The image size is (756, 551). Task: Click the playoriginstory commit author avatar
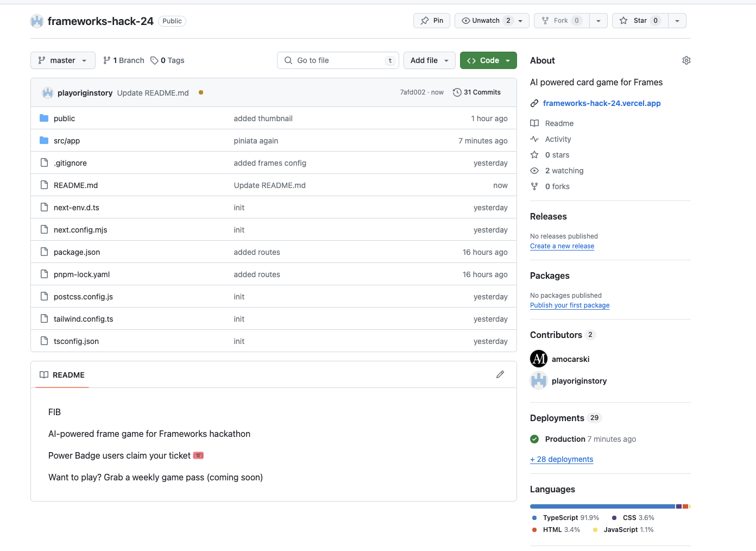[48, 92]
